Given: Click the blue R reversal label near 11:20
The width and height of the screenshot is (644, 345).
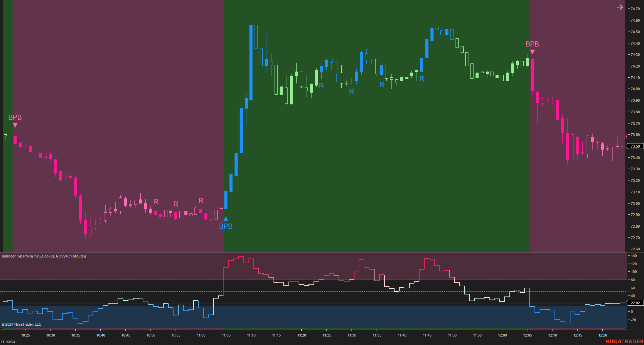Looking at the screenshot, I should tap(321, 86).
